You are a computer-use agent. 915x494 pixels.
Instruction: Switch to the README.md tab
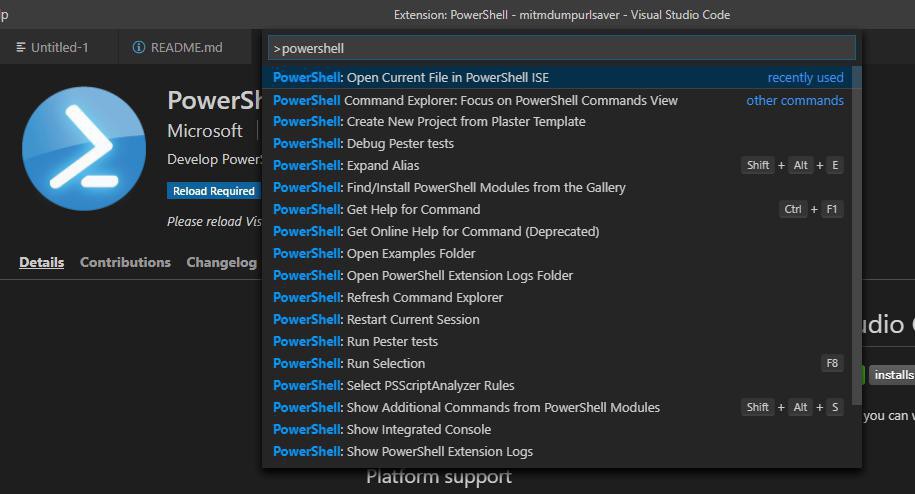[x=184, y=47]
